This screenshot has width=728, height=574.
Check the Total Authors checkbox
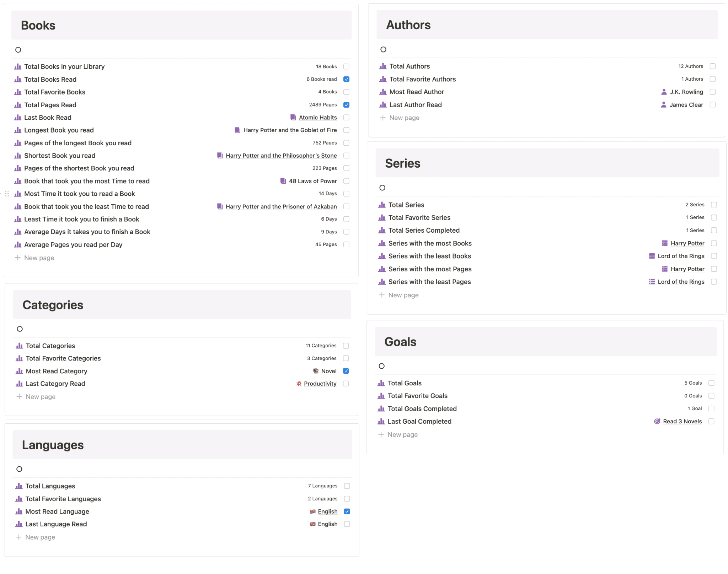tap(712, 66)
